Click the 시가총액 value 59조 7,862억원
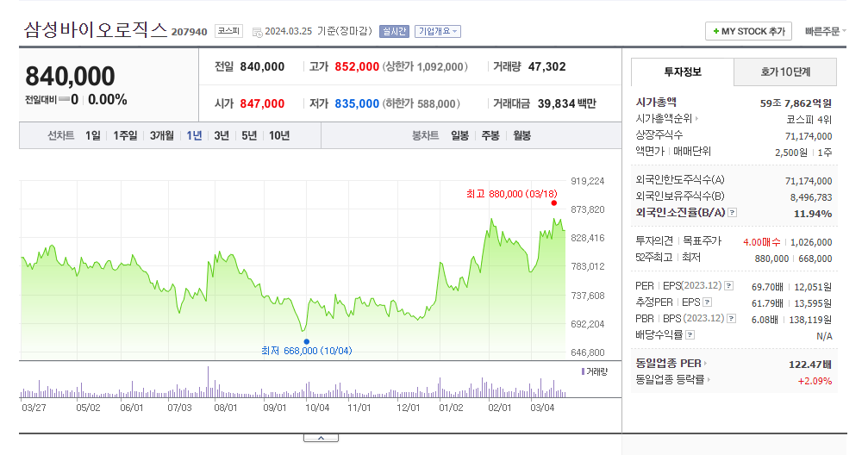The height and width of the screenshot is (455, 868). click(x=796, y=103)
